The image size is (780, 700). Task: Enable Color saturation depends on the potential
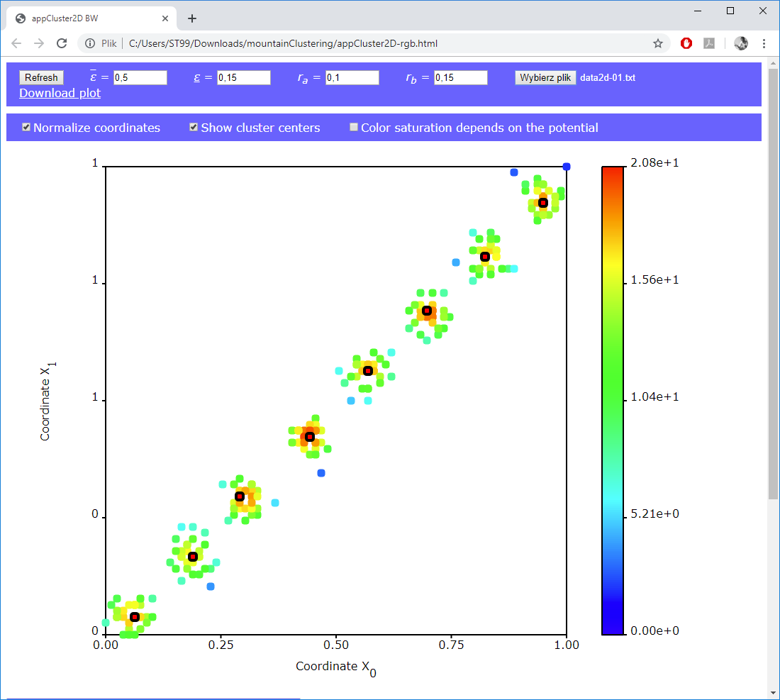coord(354,128)
